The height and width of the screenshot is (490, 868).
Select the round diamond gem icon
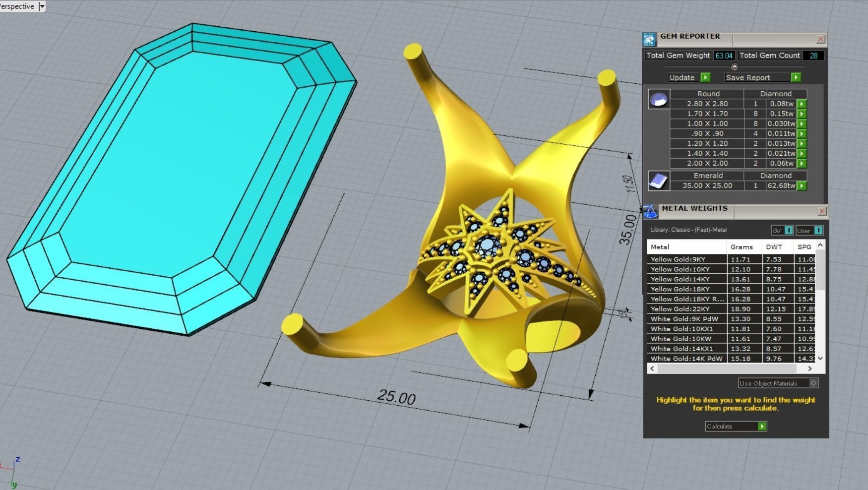click(659, 99)
